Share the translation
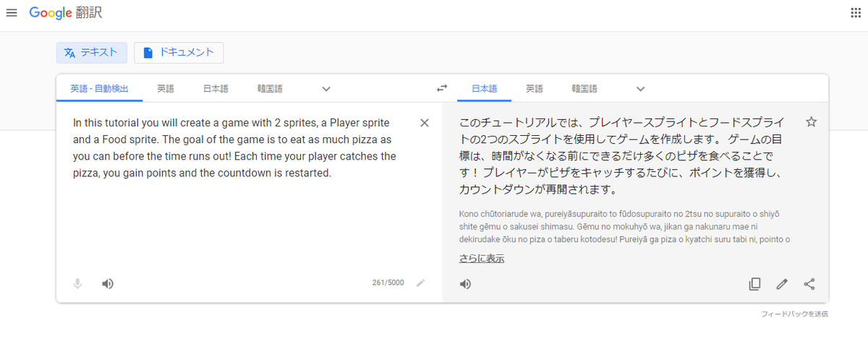The image size is (868, 354). pyautogui.click(x=809, y=284)
